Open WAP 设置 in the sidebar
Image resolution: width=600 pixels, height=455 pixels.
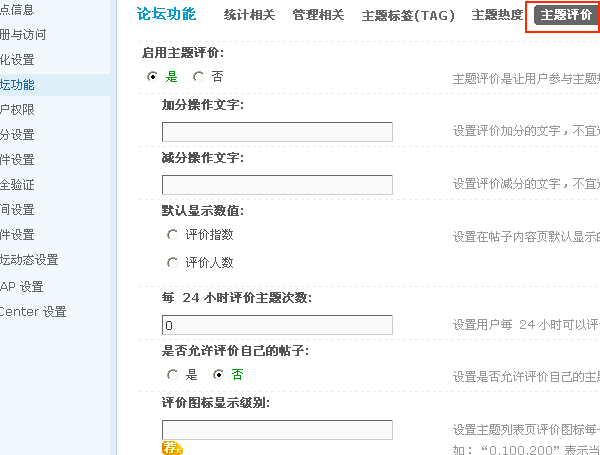(x=22, y=287)
